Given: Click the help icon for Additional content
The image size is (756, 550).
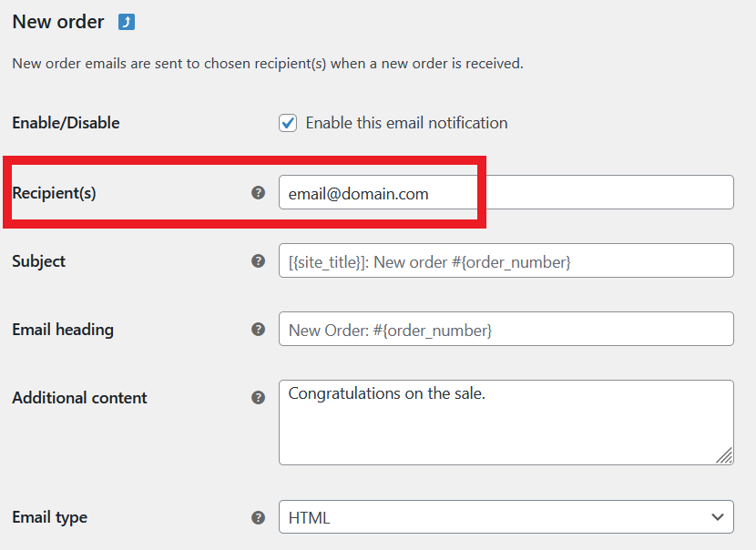Looking at the screenshot, I should click(x=258, y=398).
